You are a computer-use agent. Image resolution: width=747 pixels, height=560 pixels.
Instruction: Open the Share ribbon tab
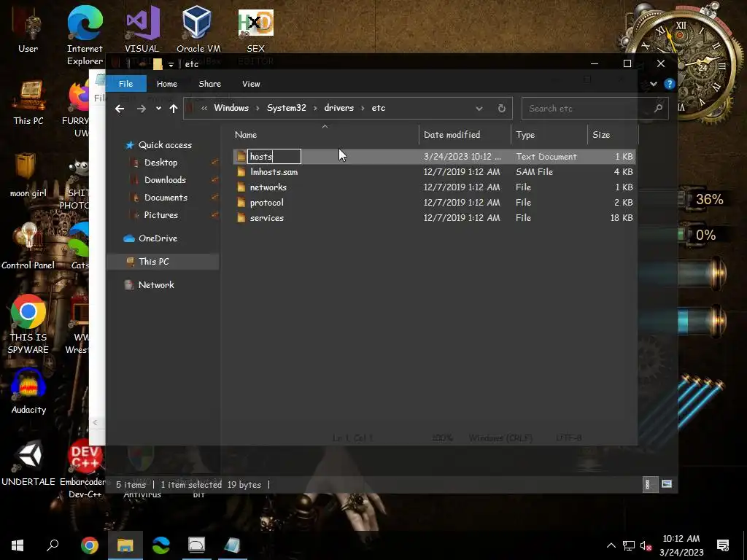pos(209,84)
